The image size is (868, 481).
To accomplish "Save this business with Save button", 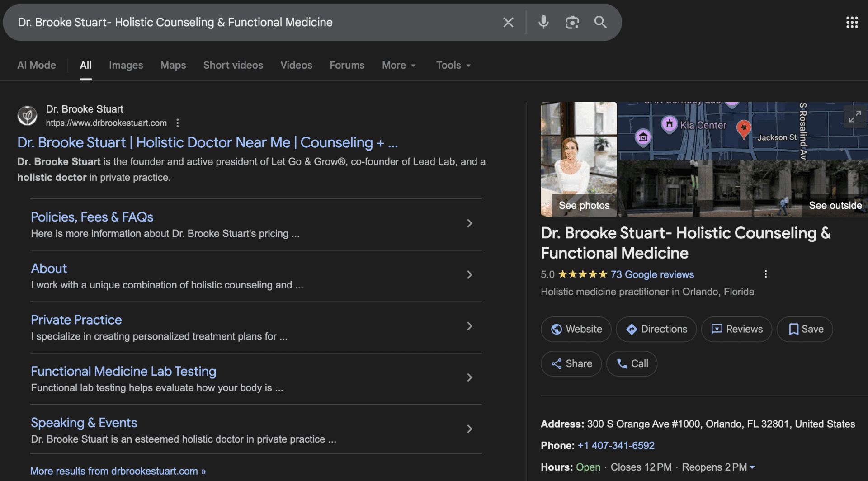I will coord(805,329).
